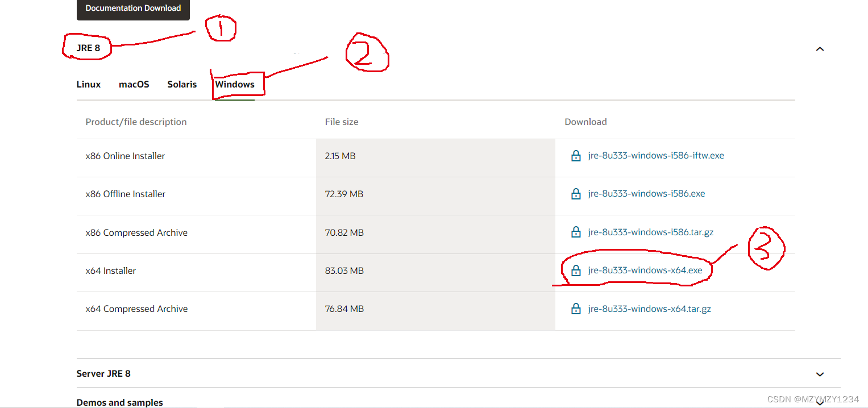Switch to the macOS tab
Image resolution: width=868 pixels, height=408 pixels.
(134, 84)
